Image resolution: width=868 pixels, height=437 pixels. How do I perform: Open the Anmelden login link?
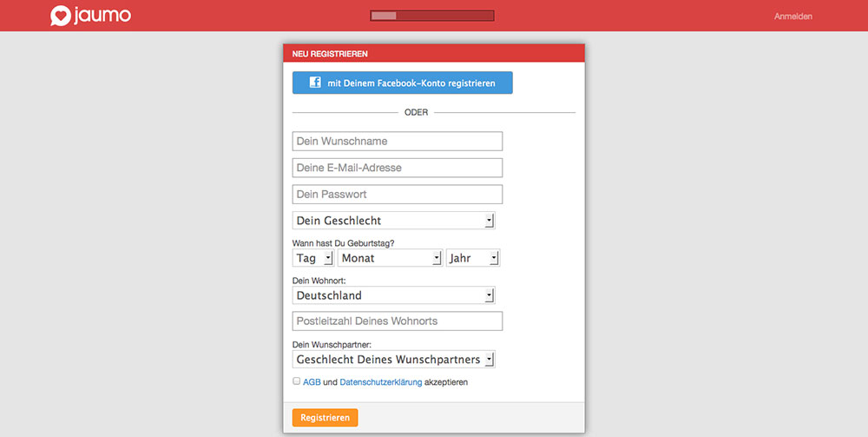(x=792, y=17)
